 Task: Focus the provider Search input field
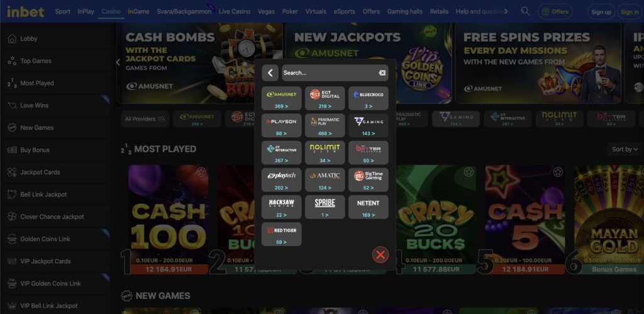coord(330,73)
